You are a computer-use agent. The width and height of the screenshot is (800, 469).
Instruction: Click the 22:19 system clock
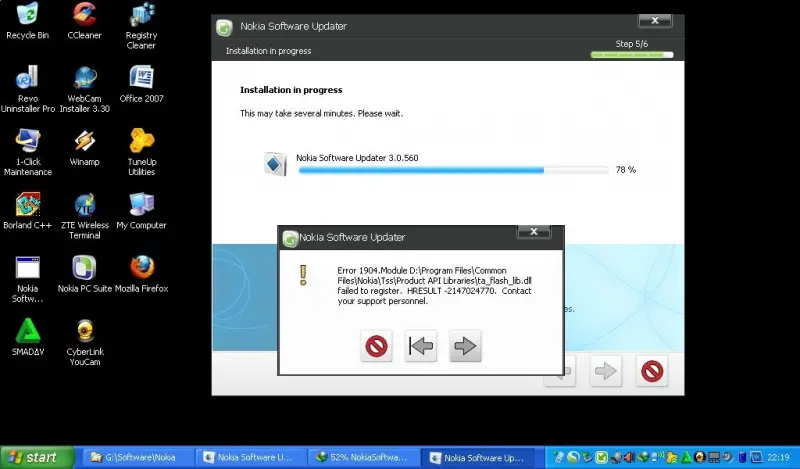[779, 458]
